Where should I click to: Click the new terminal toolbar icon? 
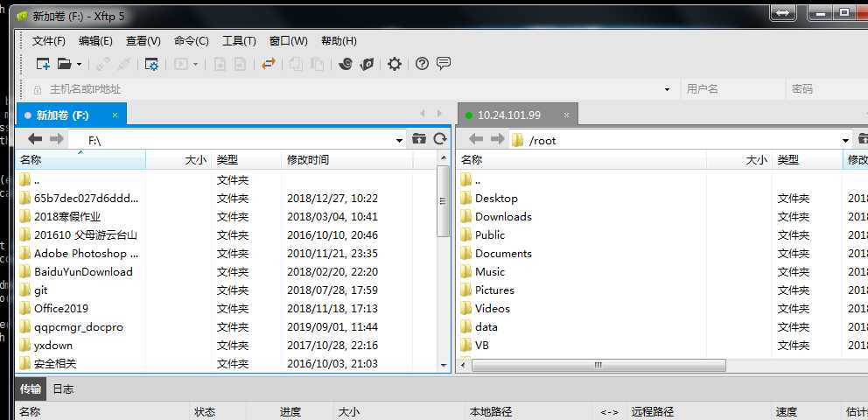[x=181, y=64]
